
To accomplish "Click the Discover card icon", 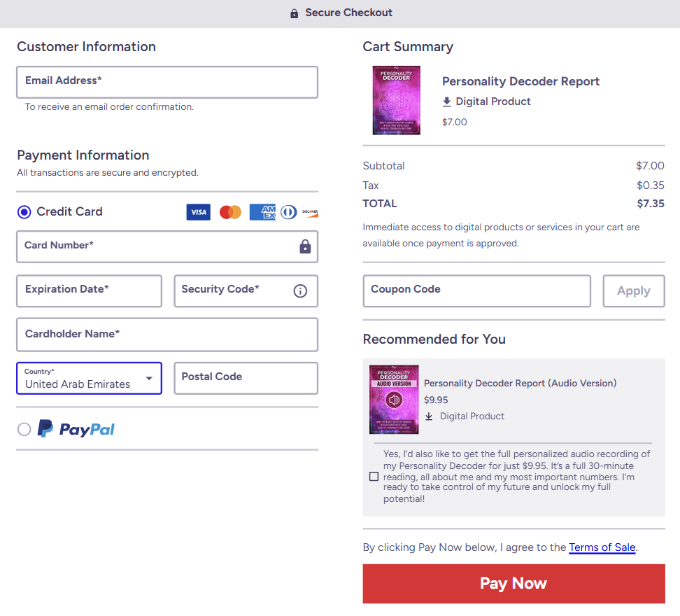I will [x=310, y=211].
